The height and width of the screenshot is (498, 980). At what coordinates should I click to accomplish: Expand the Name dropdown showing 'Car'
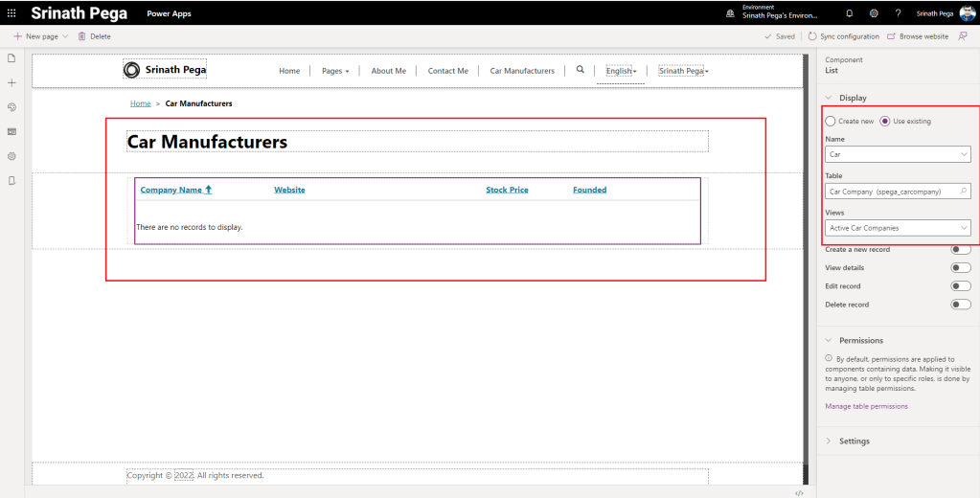[x=898, y=154]
